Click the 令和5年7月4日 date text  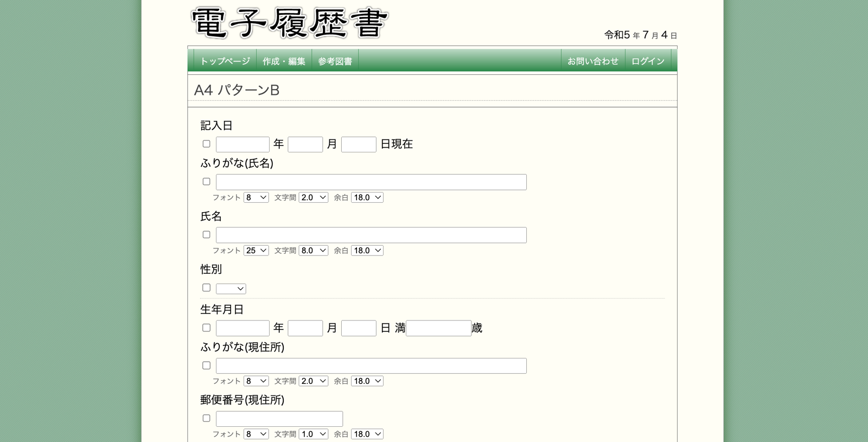coord(641,35)
